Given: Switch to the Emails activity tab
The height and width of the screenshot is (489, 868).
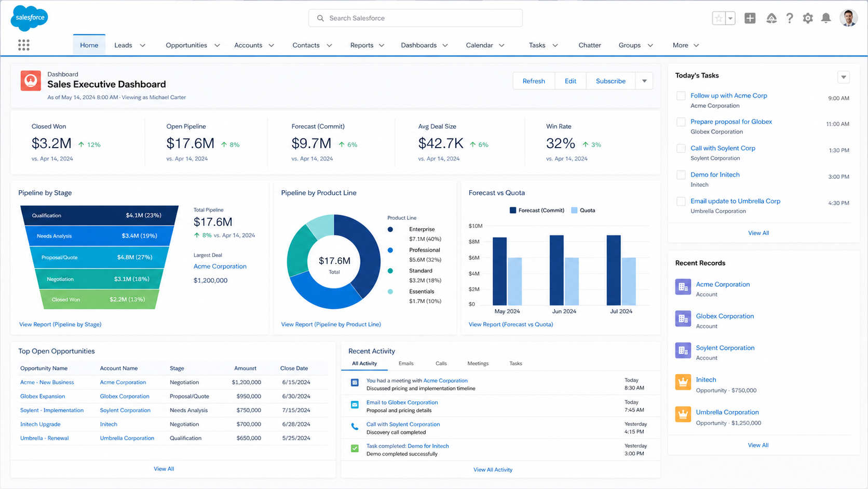Looking at the screenshot, I should click(406, 363).
